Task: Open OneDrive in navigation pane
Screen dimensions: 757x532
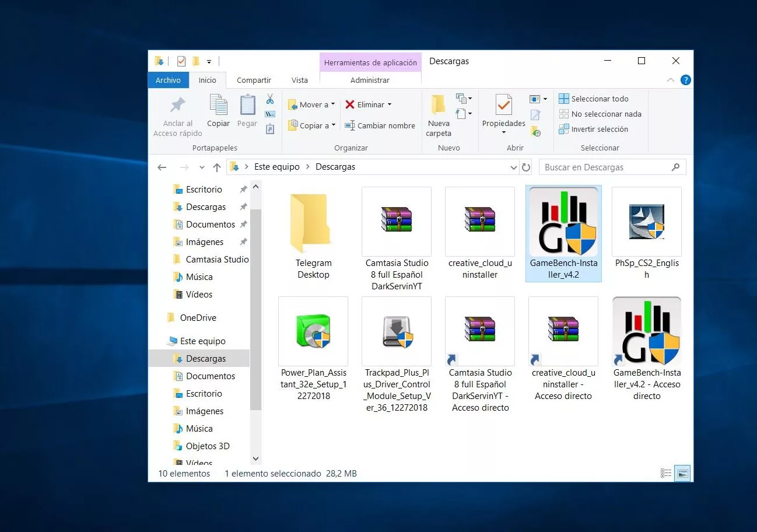Action: 198,318
